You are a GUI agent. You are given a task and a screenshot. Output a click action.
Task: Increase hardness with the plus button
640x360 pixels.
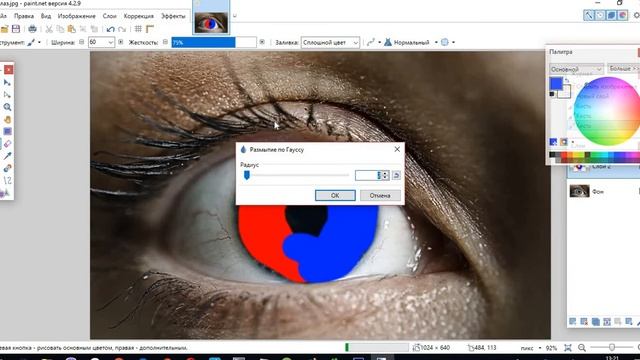pyautogui.click(x=262, y=42)
